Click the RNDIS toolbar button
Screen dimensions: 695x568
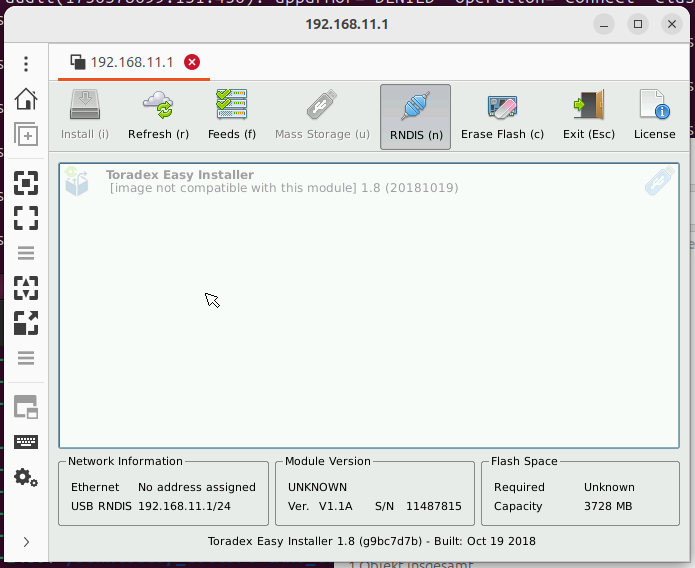pyautogui.click(x=415, y=116)
